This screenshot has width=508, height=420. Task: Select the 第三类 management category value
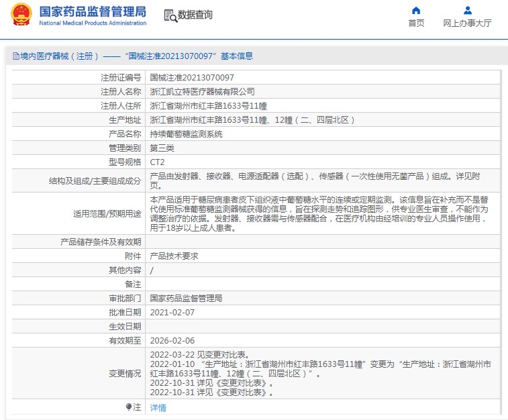click(x=162, y=148)
